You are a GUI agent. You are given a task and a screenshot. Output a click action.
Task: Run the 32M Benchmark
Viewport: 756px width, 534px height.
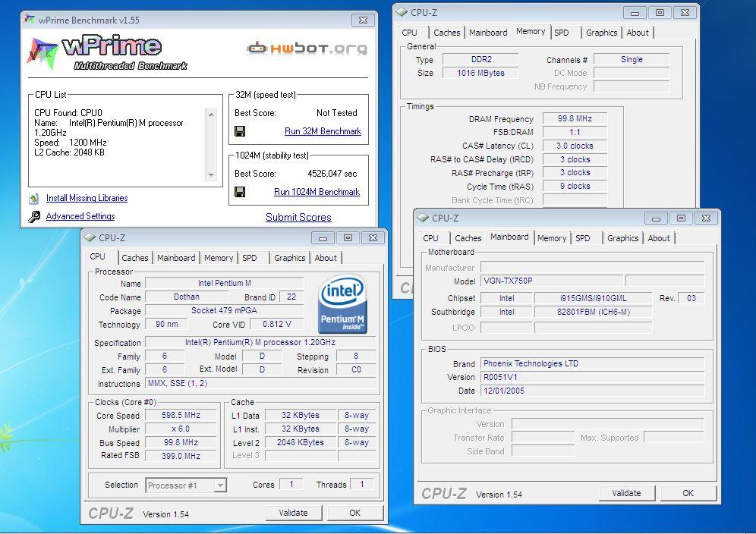click(x=323, y=131)
